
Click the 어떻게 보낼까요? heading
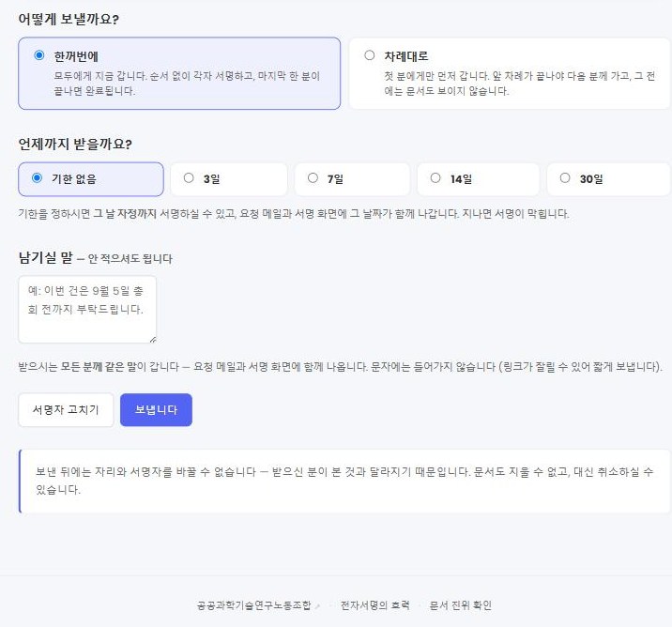[x=69, y=20]
